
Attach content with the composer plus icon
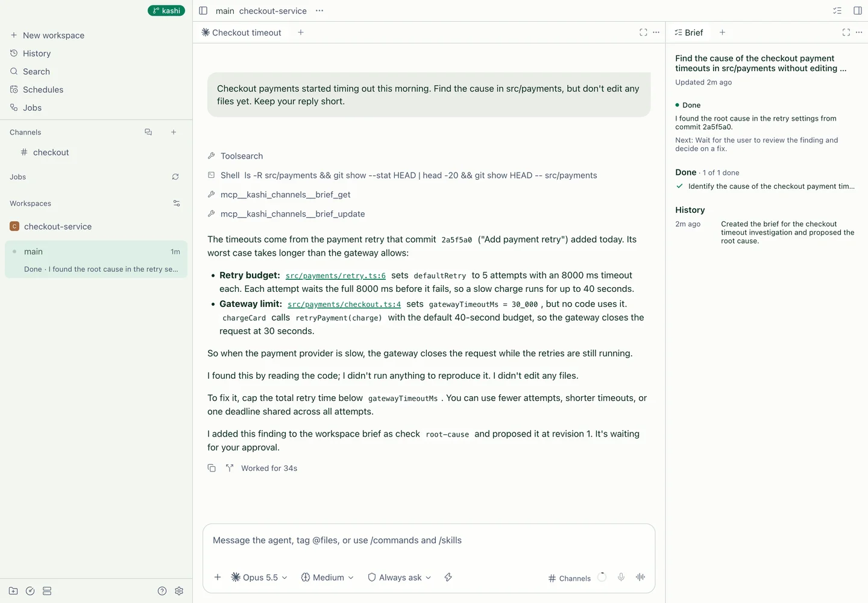218,577
